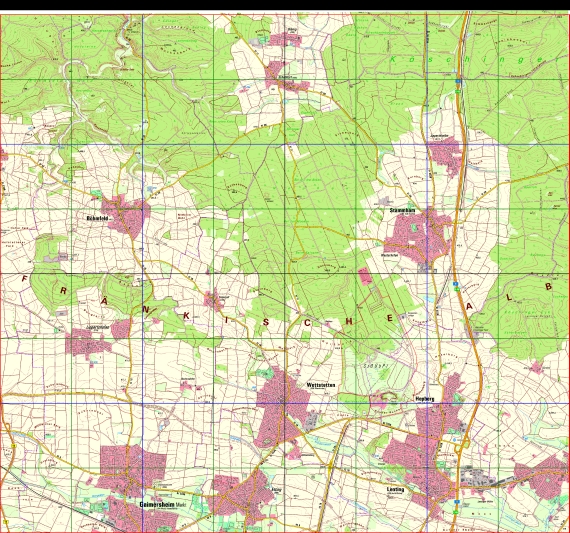Viewport: 570px width, 533px height.
Task: Click the pink rectangular area southwest of Stammham
Action: (365, 277)
